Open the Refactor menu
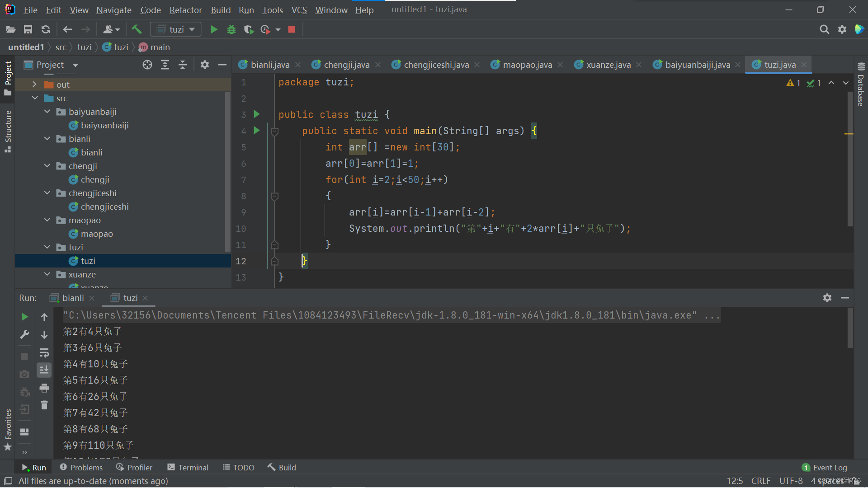This screenshot has height=488, width=868. pyautogui.click(x=185, y=9)
